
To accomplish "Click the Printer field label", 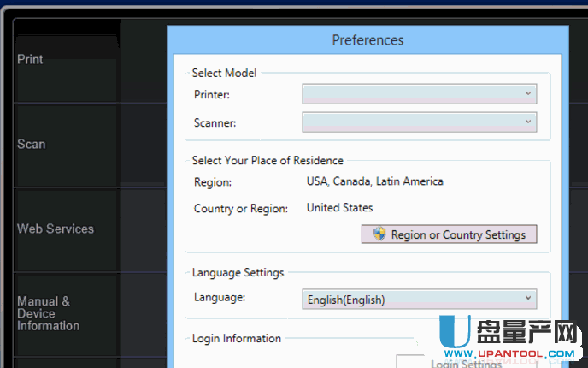I will [211, 94].
